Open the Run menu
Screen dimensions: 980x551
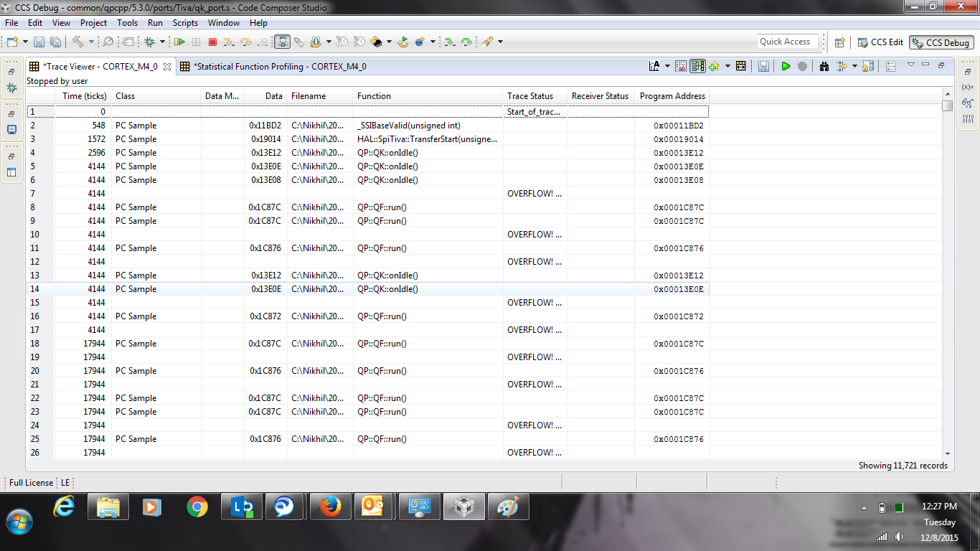(x=155, y=23)
